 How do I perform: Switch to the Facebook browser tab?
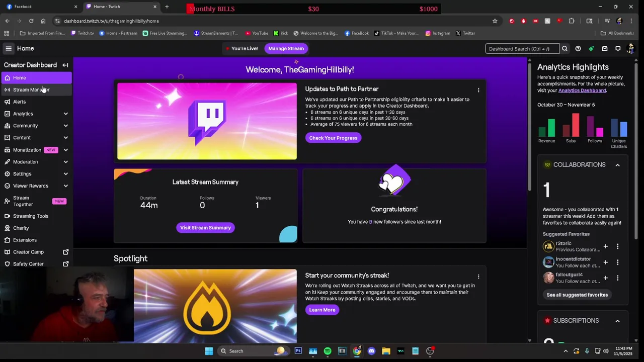tap(40, 7)
